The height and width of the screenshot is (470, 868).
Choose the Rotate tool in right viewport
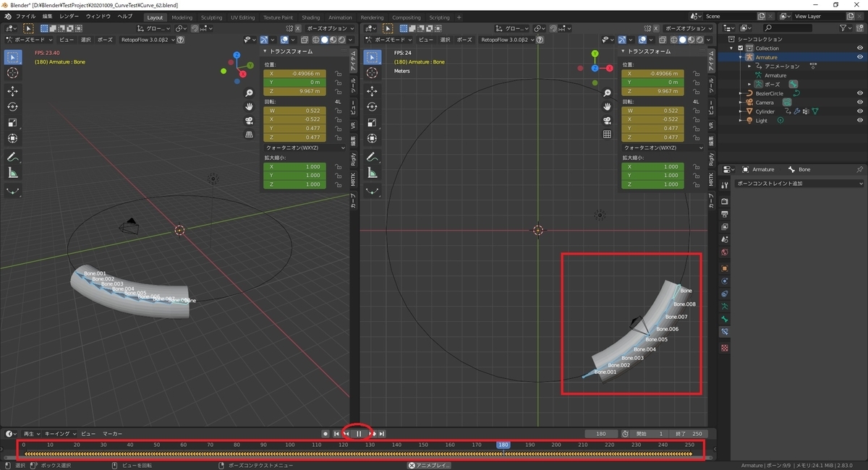373,106
